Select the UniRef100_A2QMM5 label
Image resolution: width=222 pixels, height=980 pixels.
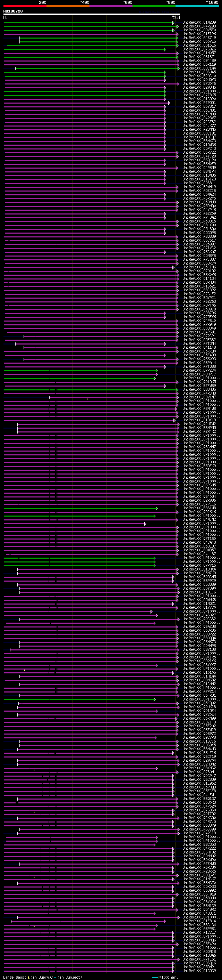pyautogui.click(x=199, y=129)
